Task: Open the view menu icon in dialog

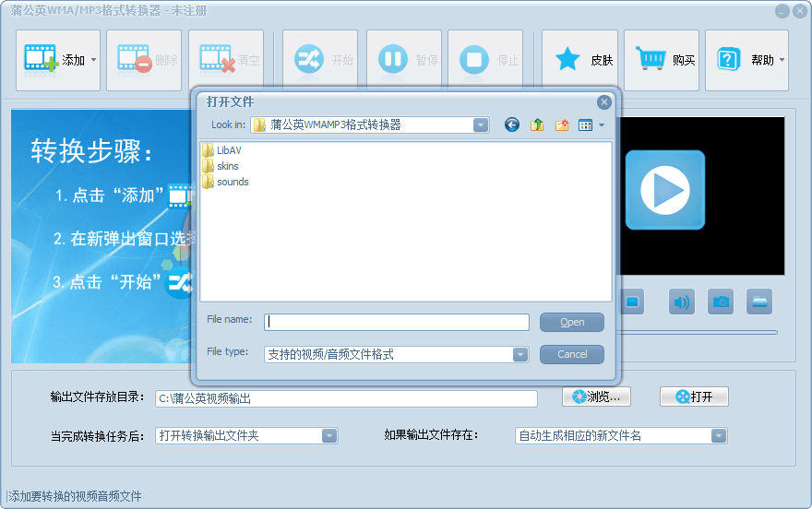Action: coord(585,124)
